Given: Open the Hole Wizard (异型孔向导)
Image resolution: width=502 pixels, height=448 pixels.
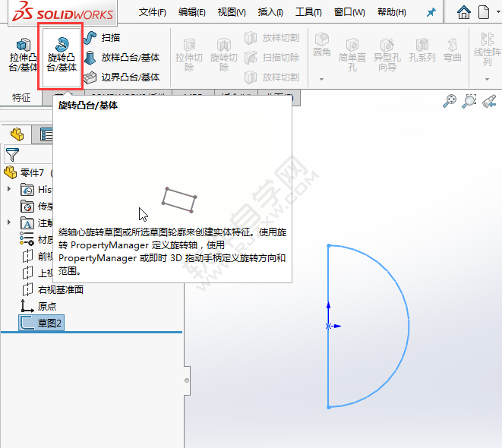Looking at the screenshot, I should pos(387,55).
